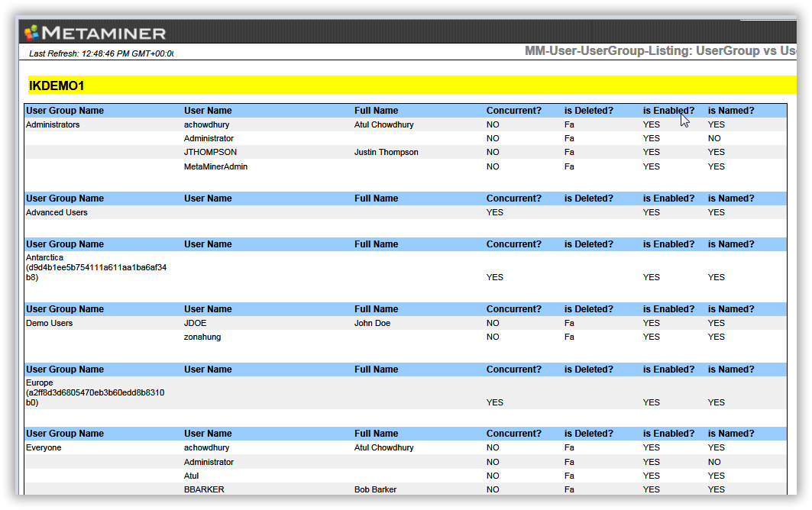Image resolution: width=812 pixels, height=510 pixels.
Task: Click is Enabled YES value in Antarctica row
Action: (x=652, y=277)
